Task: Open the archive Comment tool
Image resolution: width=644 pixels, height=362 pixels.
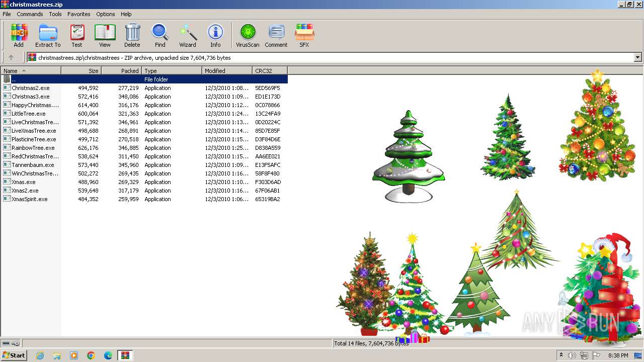Action: (x=276, y=35)
